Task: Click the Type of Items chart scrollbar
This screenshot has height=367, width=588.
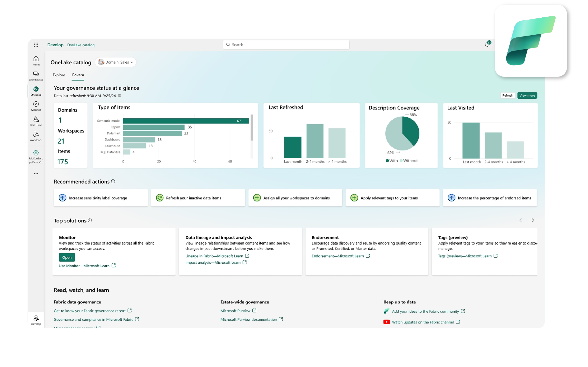Action: [252, 128]
